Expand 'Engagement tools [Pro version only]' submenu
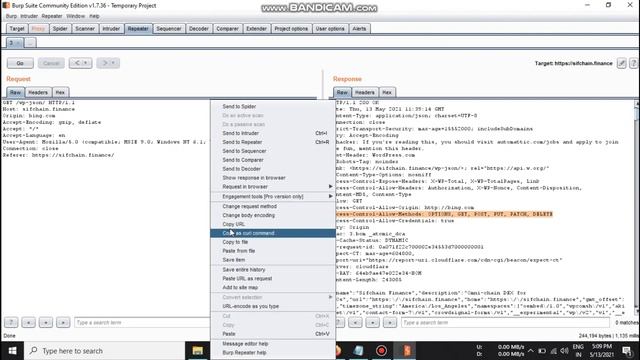The image size is (640, 360). [x=330, y=196]
